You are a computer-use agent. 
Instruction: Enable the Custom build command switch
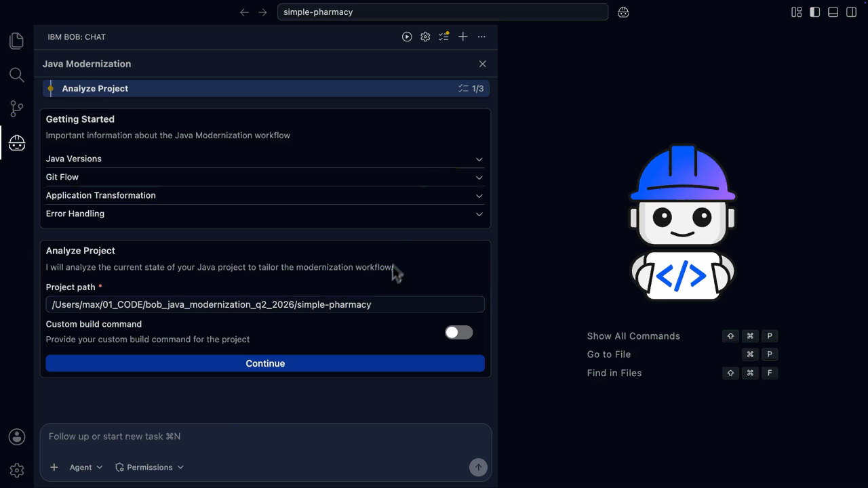(x=458, y=332)
